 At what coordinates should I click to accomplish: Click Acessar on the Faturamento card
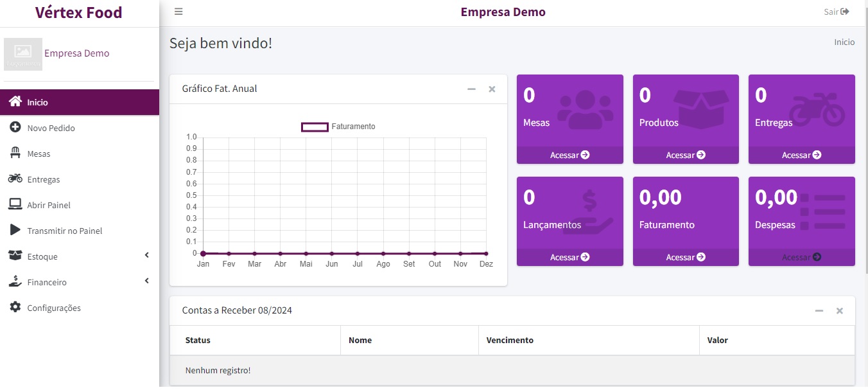pyautogui.click(x=685, y=257)
